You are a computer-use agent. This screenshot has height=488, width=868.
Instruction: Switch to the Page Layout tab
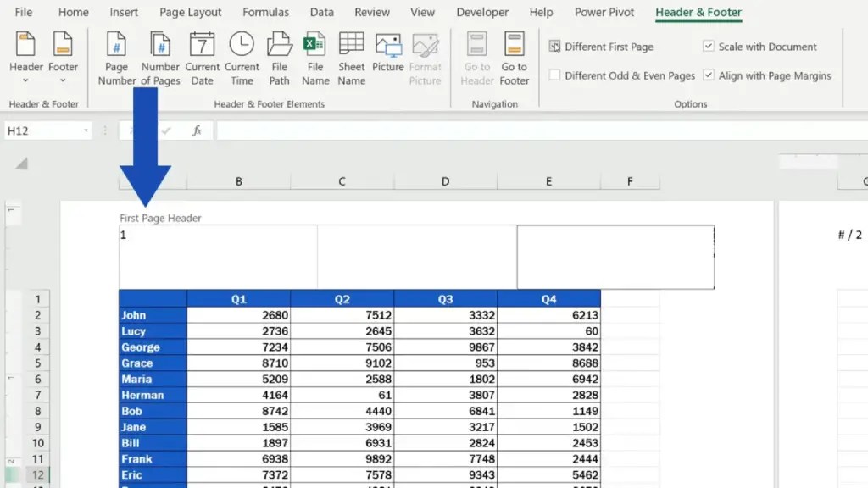click(x=190, y=12)
